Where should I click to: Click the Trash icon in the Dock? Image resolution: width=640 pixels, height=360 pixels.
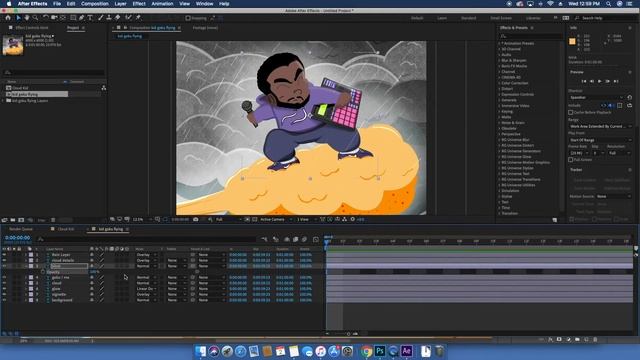coord(439,351)
